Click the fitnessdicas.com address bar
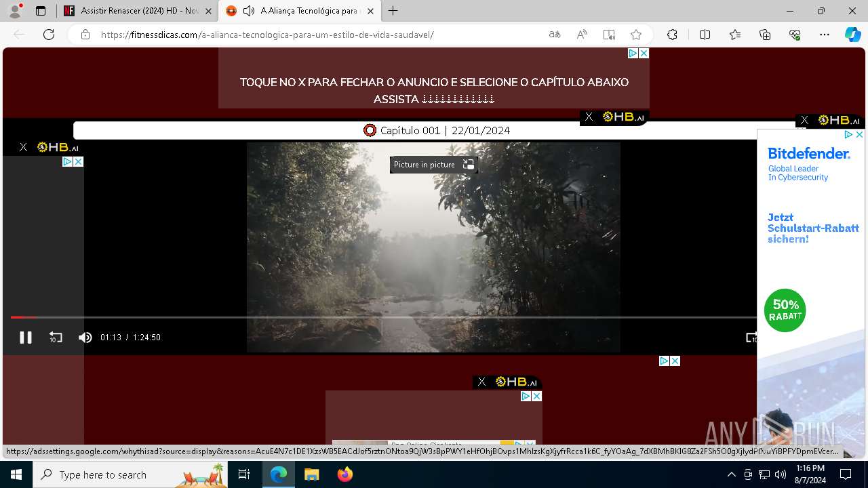 [x=267, y=35]
